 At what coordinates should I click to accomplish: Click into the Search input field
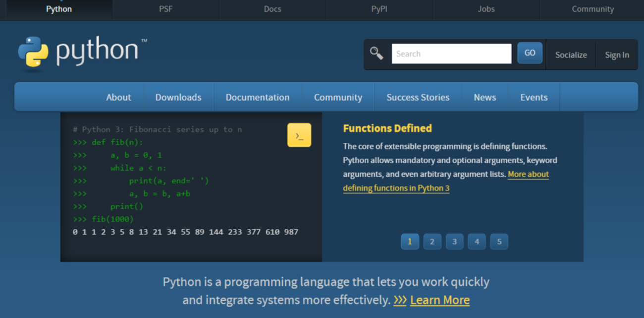[451, 54]
